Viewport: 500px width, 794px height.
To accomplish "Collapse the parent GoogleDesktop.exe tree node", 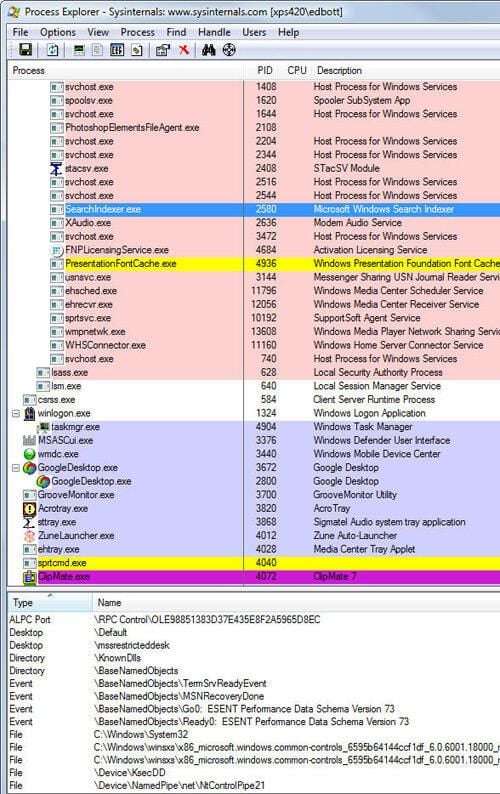I will point(16,468).
